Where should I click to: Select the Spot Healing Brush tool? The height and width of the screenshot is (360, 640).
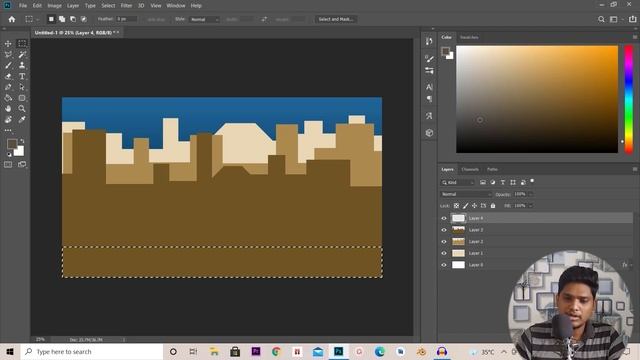click(8, 120)
